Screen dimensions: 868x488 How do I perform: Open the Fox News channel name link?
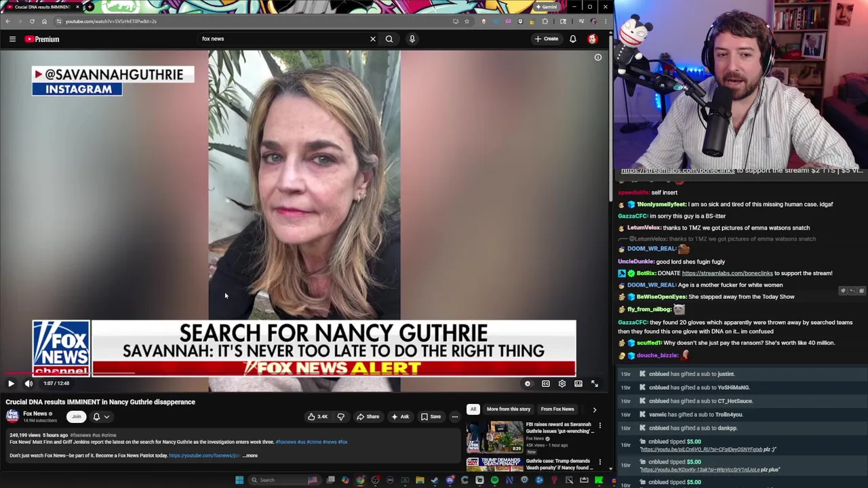tap(35, 413)
